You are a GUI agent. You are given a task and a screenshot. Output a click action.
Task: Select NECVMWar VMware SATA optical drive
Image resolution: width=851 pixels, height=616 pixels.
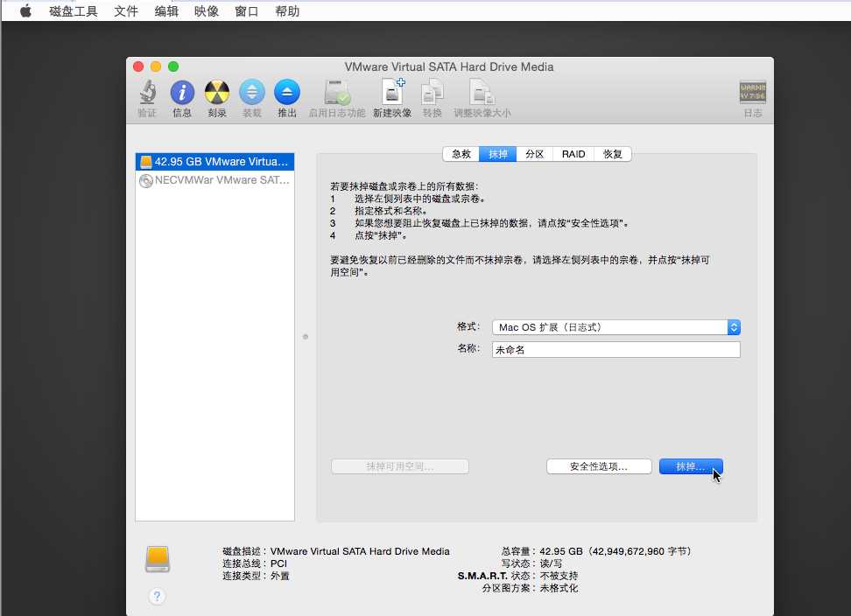pos(215,180)
